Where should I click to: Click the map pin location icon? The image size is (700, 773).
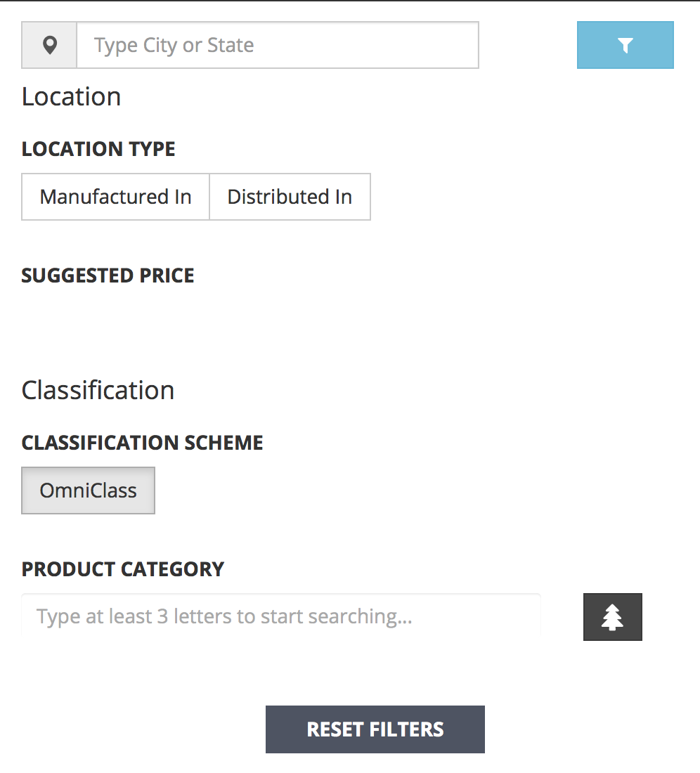[x=50, y=46]
